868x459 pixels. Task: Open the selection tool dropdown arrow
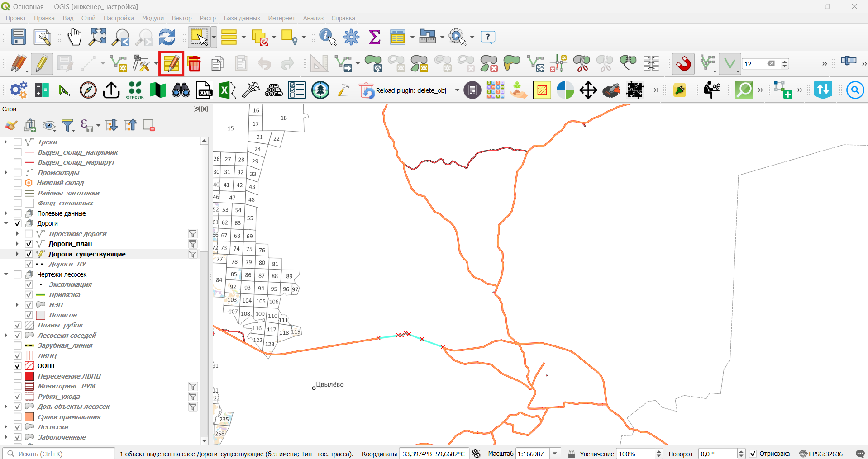coord(214,37)
